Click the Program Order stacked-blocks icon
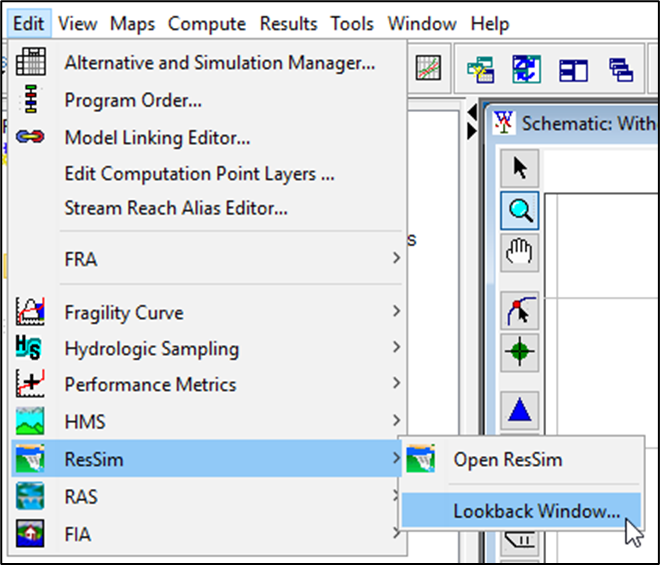 click(x=30, y=99)
